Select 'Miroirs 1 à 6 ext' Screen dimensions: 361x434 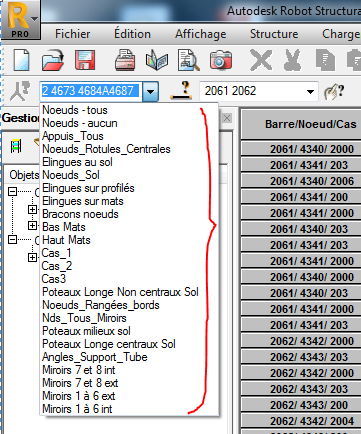coord(129,396)
